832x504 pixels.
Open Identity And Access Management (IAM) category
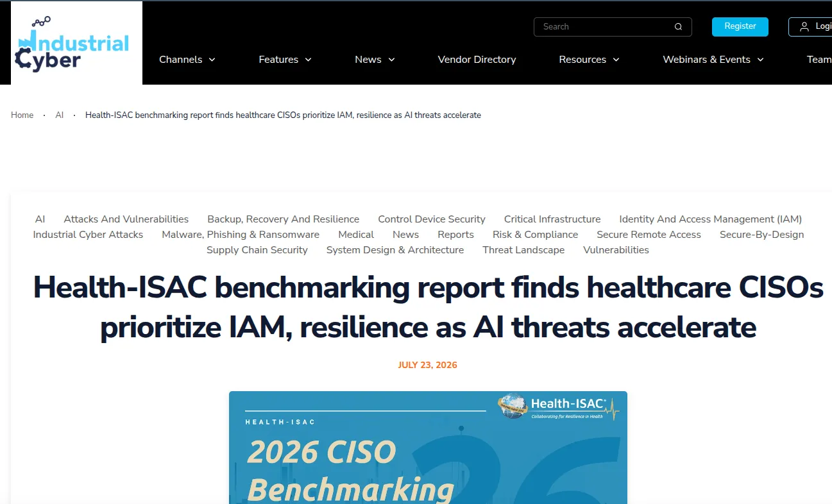tap(711, 219)
